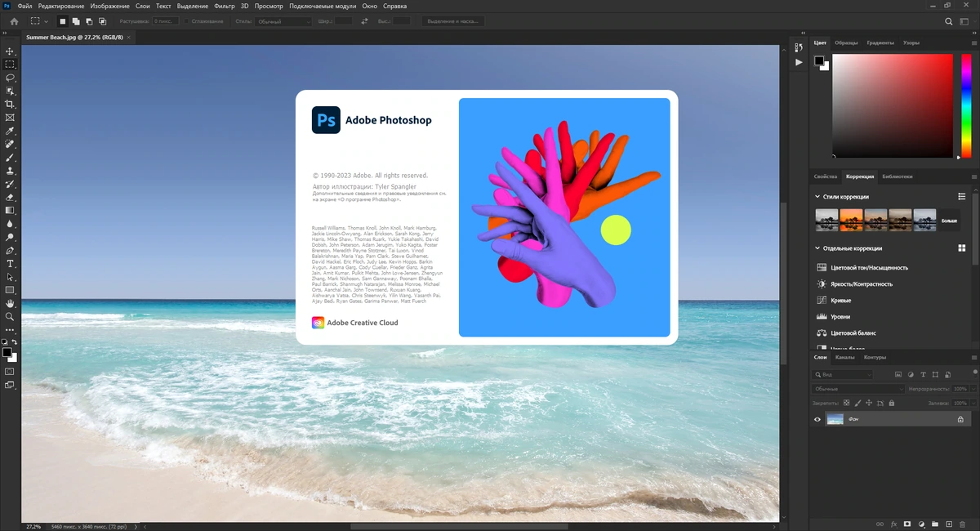Screen dimensions: 980x531
Task: Create new adjustment layer half-circle icon
Action: (x=921, y=524)
